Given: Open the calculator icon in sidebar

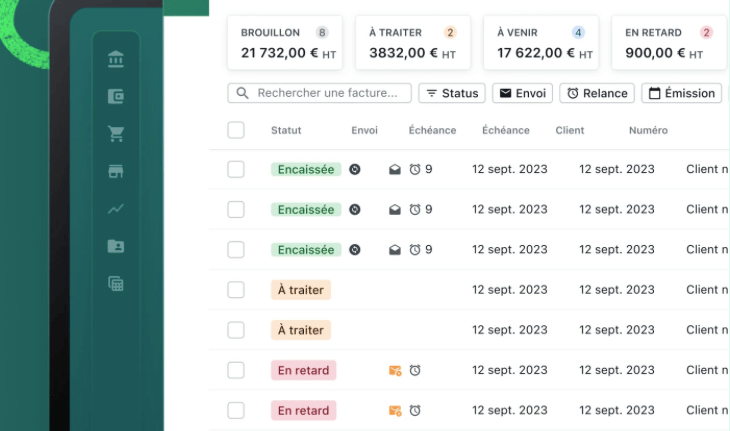Looking at the screenshot, I should [x=116, y=283].
